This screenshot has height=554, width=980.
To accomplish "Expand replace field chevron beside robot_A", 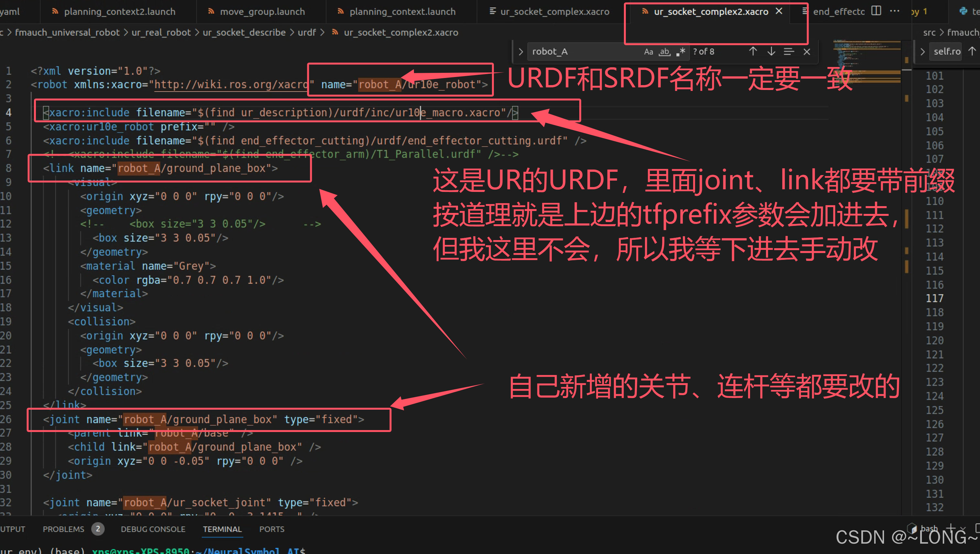I will coord(521,52).
